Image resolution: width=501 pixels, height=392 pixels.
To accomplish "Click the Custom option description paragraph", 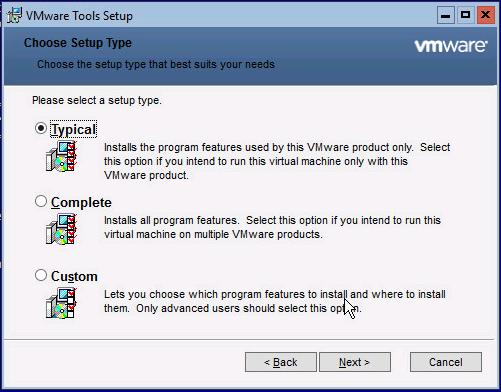I will coord(275,301).
